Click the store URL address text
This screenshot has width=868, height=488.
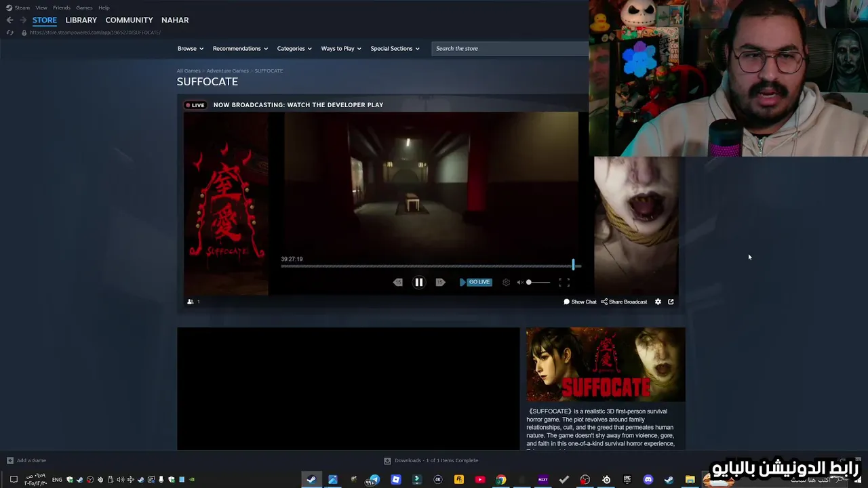tap(95, 33)
